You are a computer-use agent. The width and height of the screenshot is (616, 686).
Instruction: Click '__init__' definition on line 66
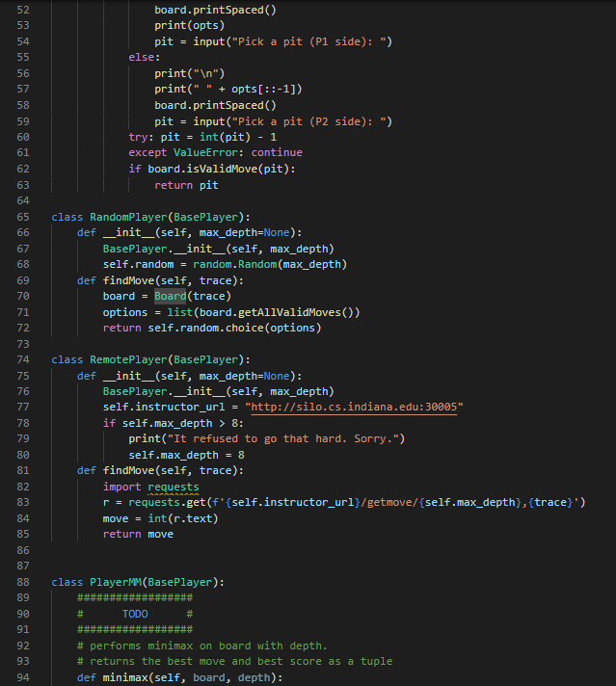point(128,232)
